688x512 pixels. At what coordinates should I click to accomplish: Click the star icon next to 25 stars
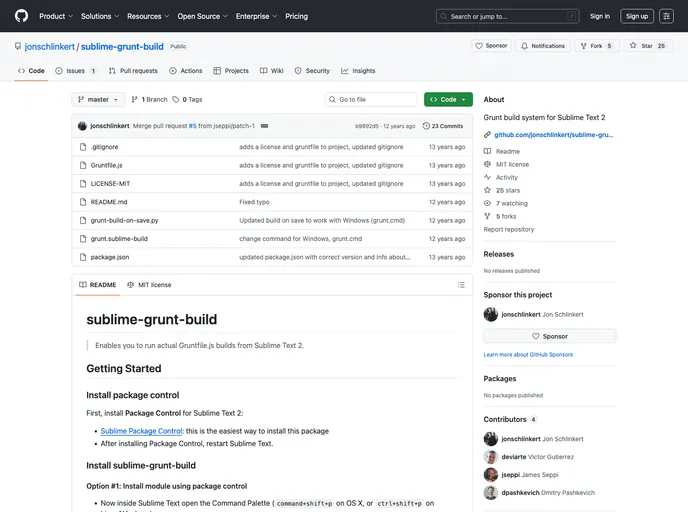(x=487, y=190)
